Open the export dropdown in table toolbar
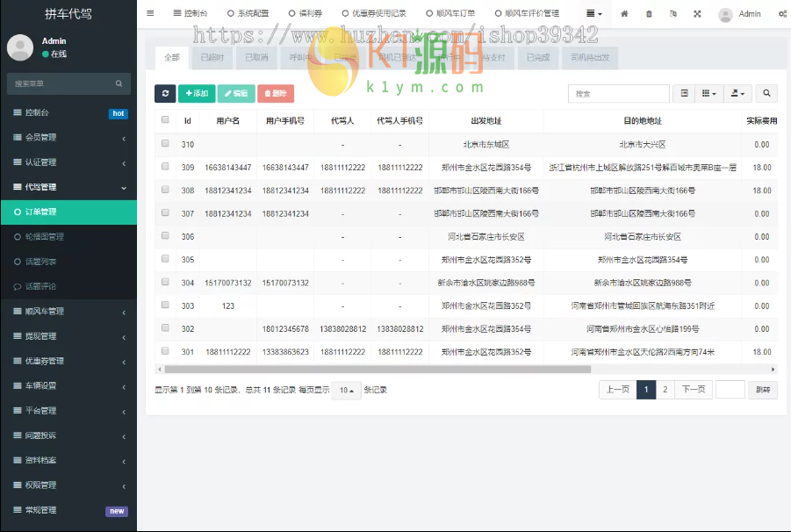This screenshot has height=532, width=791. tap(738, 93)
